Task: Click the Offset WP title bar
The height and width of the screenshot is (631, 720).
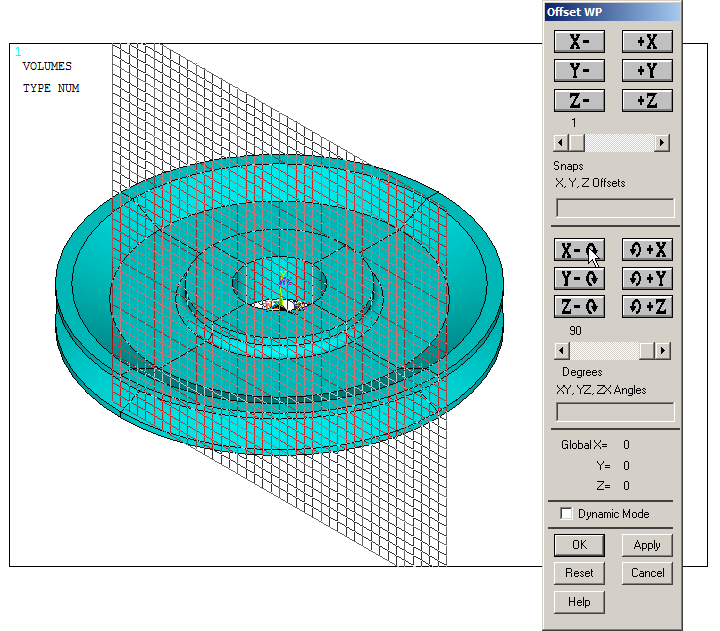Action: (x=612, y=12)
